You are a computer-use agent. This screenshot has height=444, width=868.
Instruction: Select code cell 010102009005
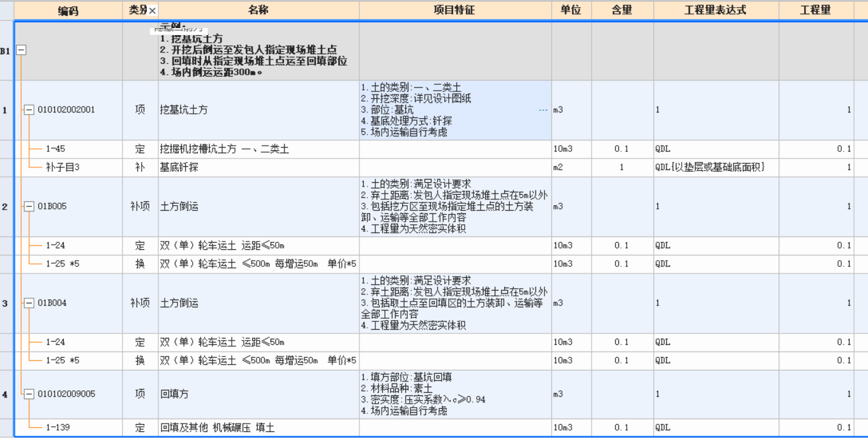(x=66, y=394)
